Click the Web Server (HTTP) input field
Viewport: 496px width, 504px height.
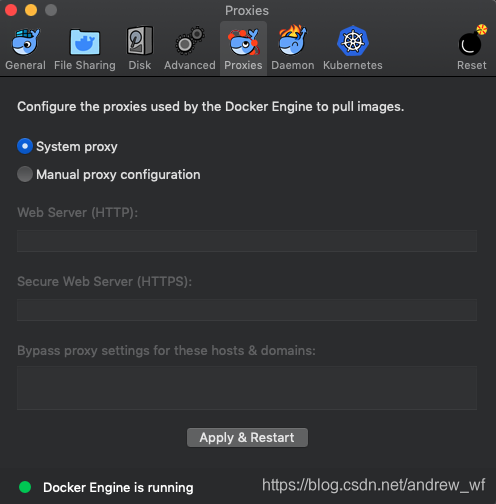247,241
